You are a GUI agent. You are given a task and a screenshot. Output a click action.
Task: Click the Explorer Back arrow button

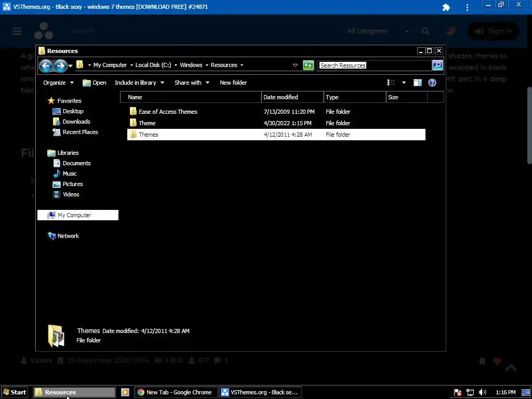pos(46,65)
